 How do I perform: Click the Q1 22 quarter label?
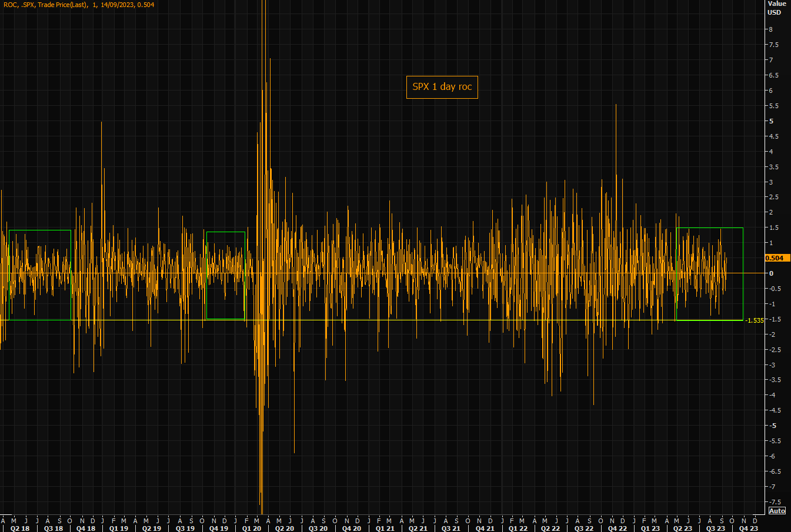coord(518,528)
